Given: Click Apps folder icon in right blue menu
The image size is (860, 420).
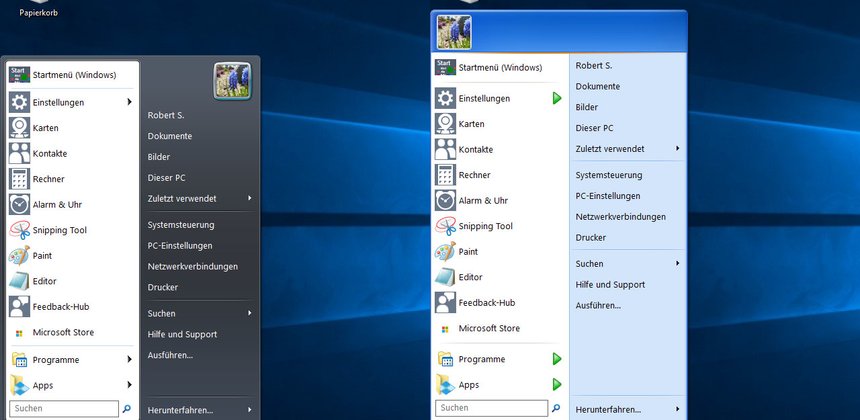Looking at the screenshot, I should click(445, 385).
